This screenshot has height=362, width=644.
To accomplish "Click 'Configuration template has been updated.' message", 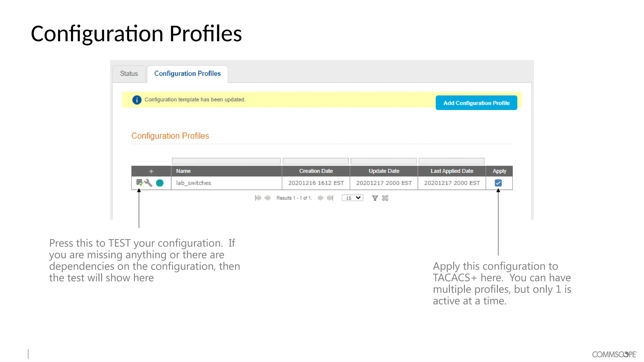I will [195, 100].
